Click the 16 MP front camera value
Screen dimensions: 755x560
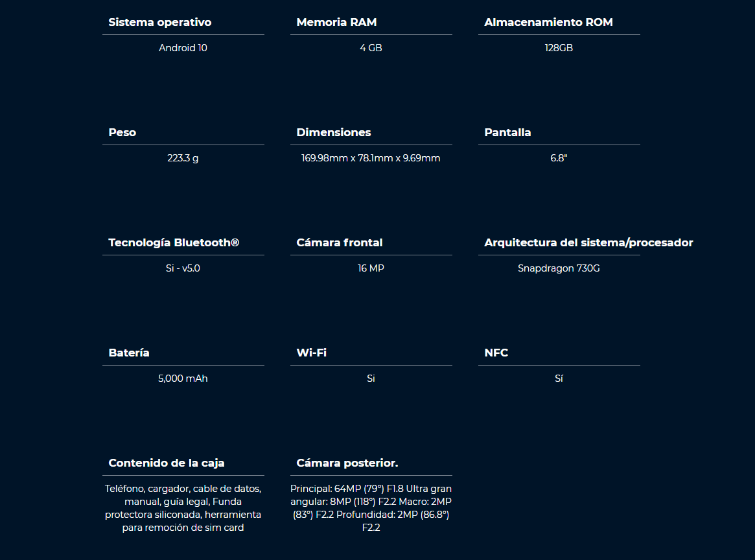371,268
